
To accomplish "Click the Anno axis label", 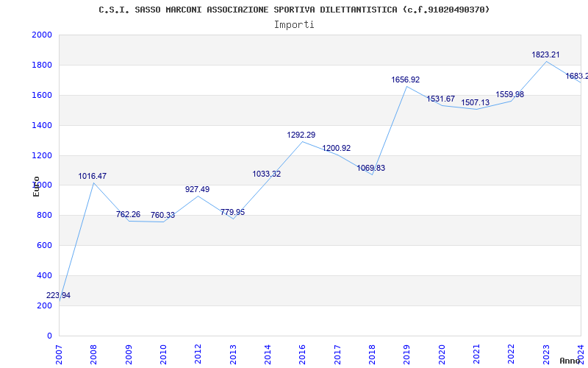I will (571, 361).
